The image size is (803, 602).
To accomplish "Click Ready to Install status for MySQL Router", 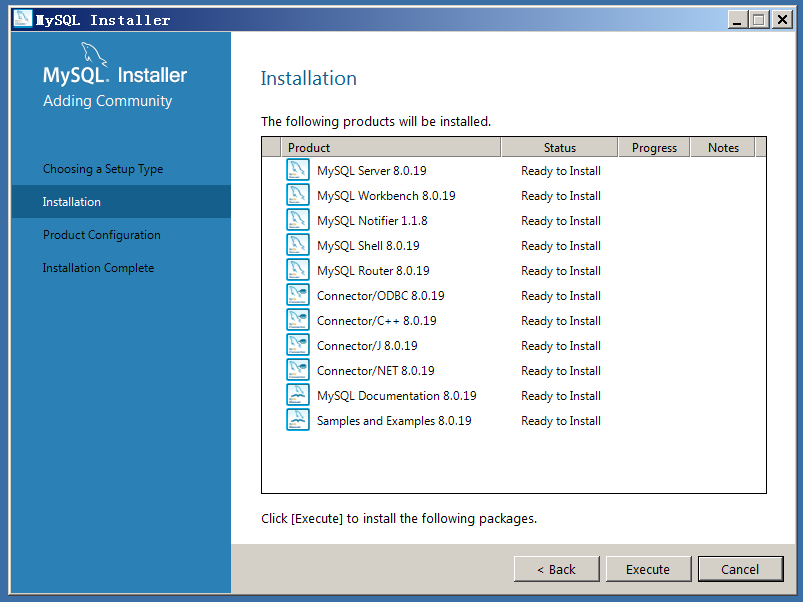I will pyautogui.click(x=561, y=271).
